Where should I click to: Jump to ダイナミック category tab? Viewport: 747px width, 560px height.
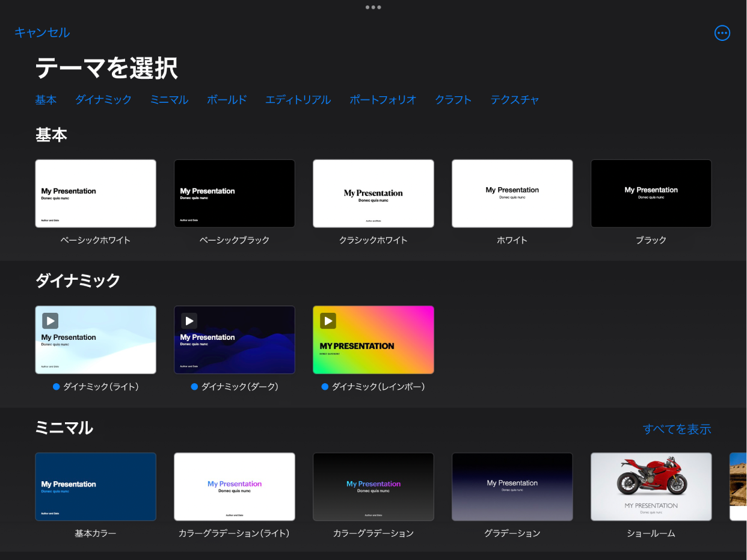(103, 100)
